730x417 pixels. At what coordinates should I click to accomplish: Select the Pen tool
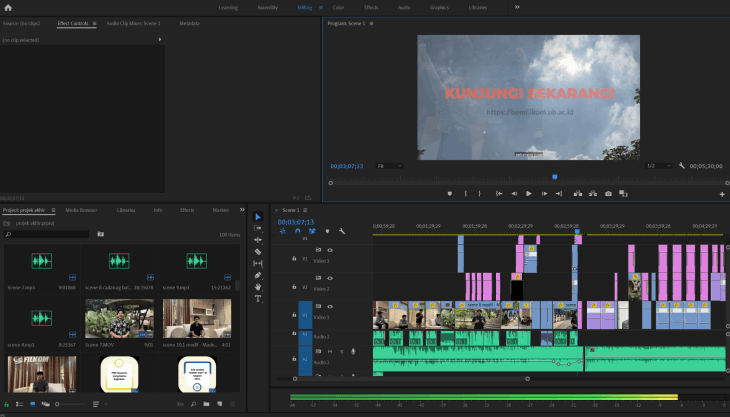[258, 275]
